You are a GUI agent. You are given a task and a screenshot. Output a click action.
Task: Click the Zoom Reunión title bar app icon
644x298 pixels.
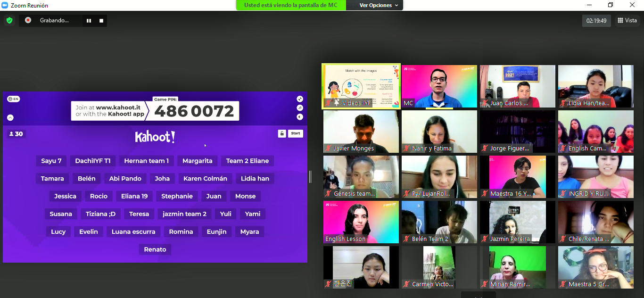[5, 5]
